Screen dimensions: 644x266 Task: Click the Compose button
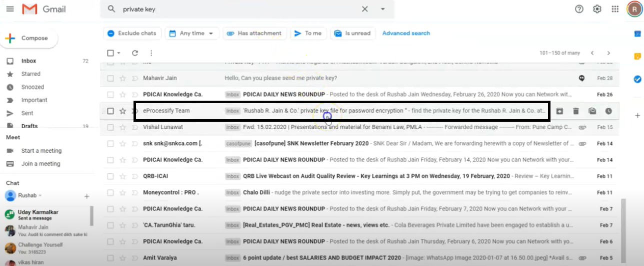click(29, 38)
